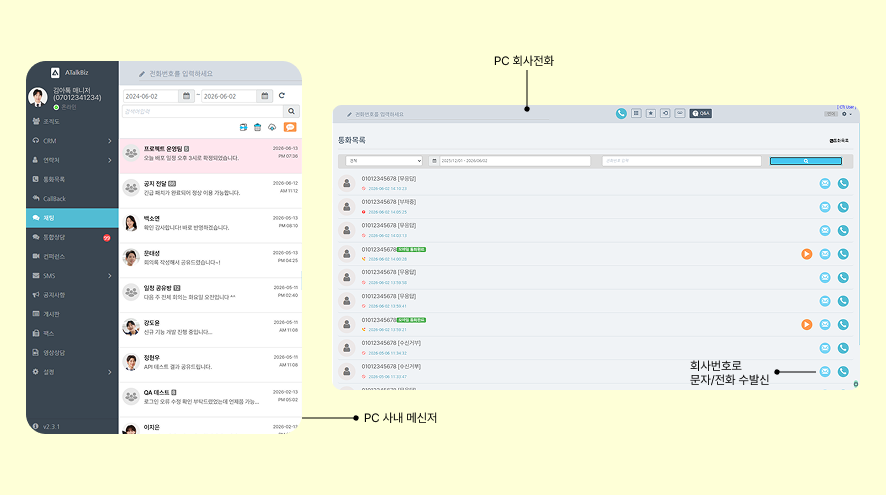Open the 조직도 menu in messenger sidebar
Screen dimensions: 886x495
point(72,121)
